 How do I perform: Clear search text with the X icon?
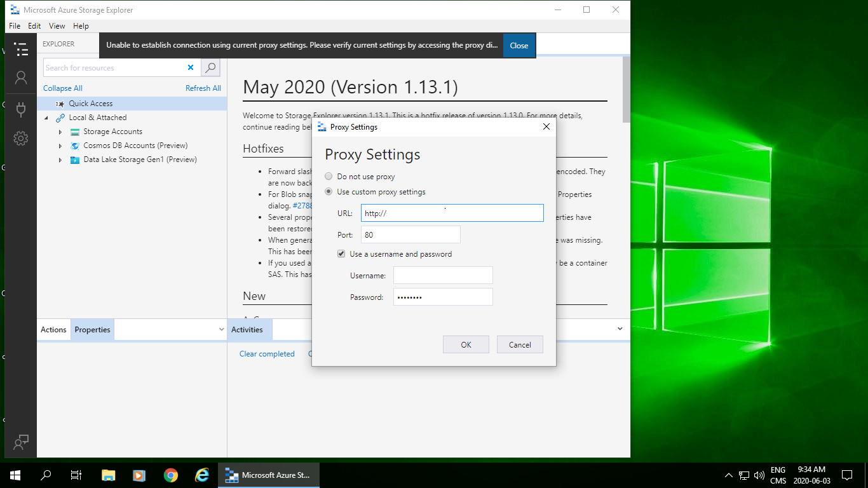pos(191,67)
